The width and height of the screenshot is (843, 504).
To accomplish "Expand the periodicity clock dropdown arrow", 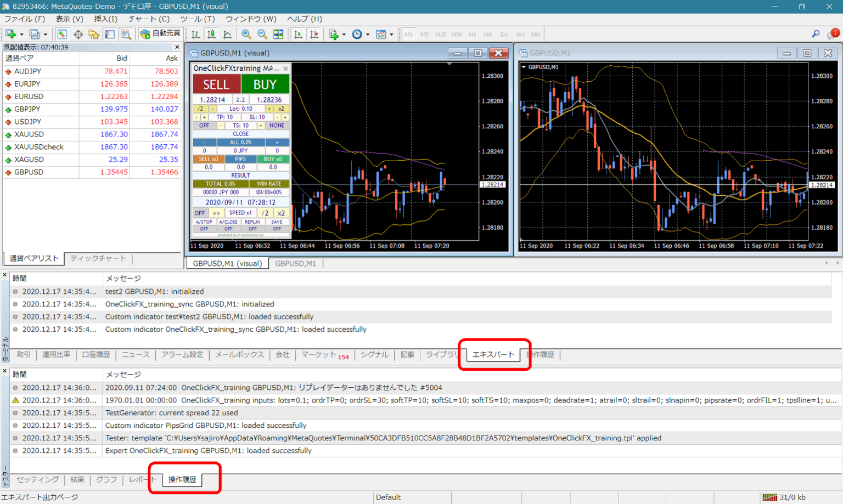I will 368,35.
